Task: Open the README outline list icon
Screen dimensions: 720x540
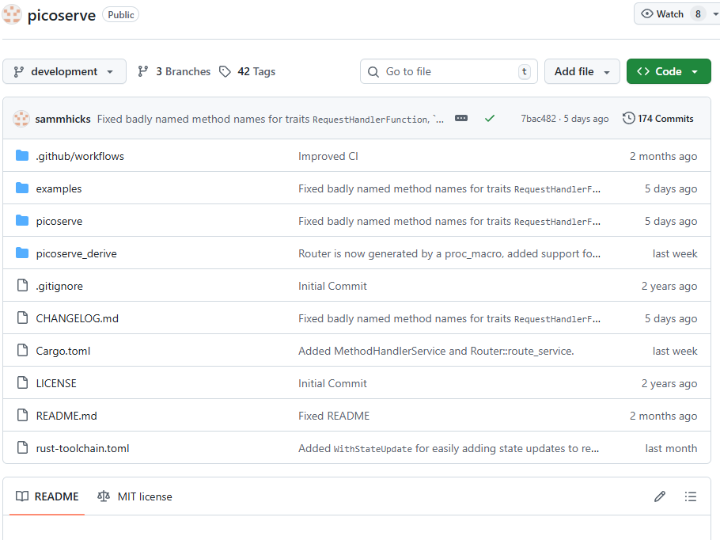Action: point(690,496)
